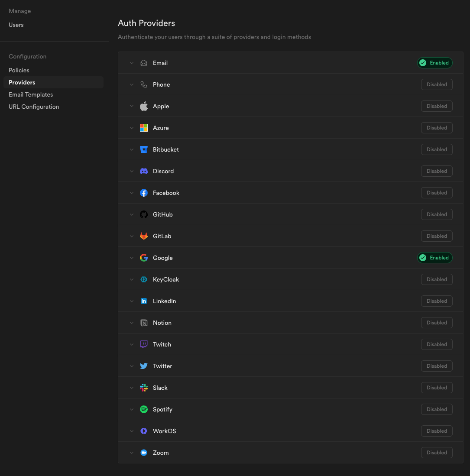Select the Notion provider row
This screenshot has width=470, height=476.
pyautogui.click(x=291, y=323)
